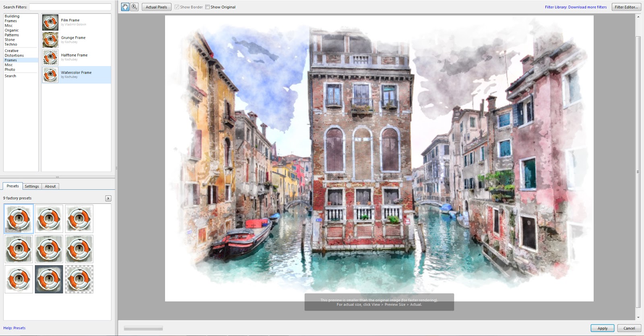Image resolution: width=644 pixels, height=336 pixels.
Task: Enable the Show Original checkbox
Action: 208,7
